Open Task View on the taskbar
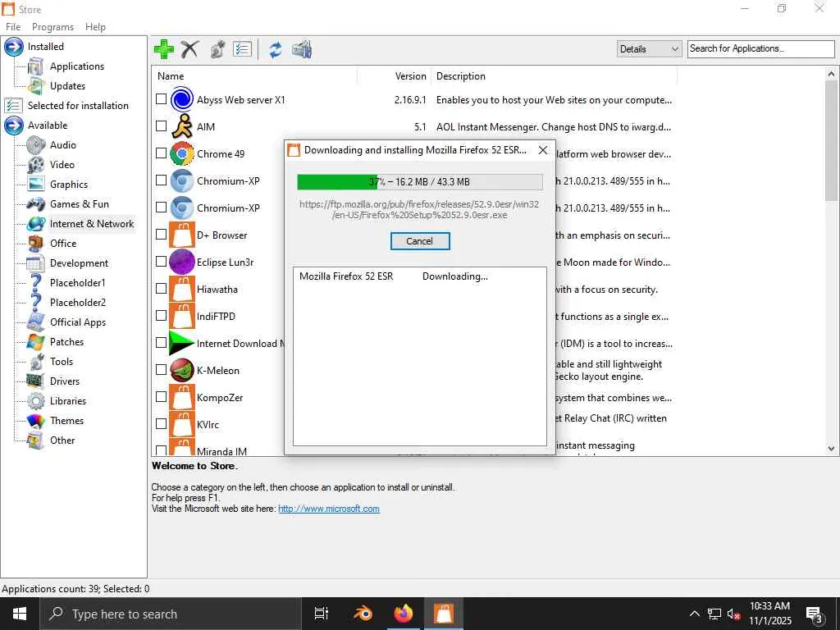 click(x=322, y=614)
